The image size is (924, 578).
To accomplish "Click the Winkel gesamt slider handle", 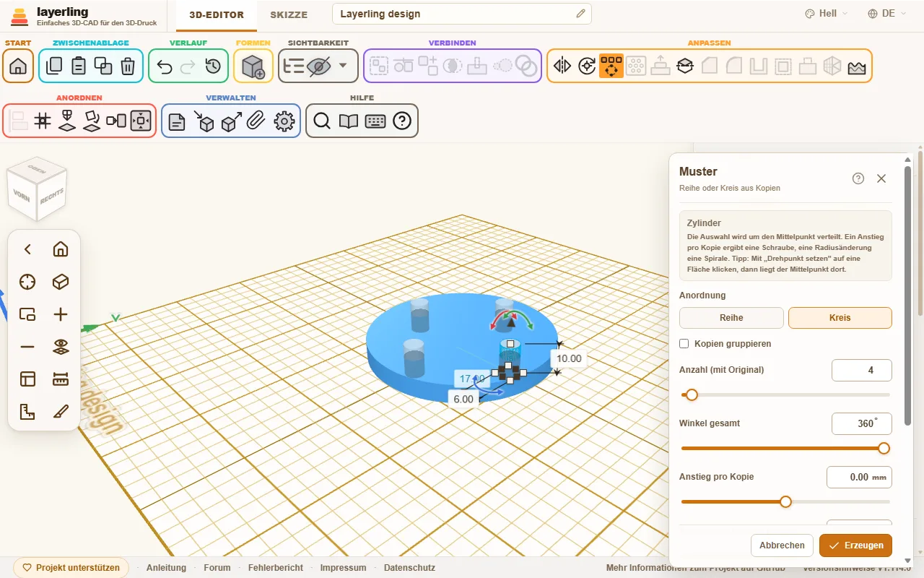I will coord(884,448).
